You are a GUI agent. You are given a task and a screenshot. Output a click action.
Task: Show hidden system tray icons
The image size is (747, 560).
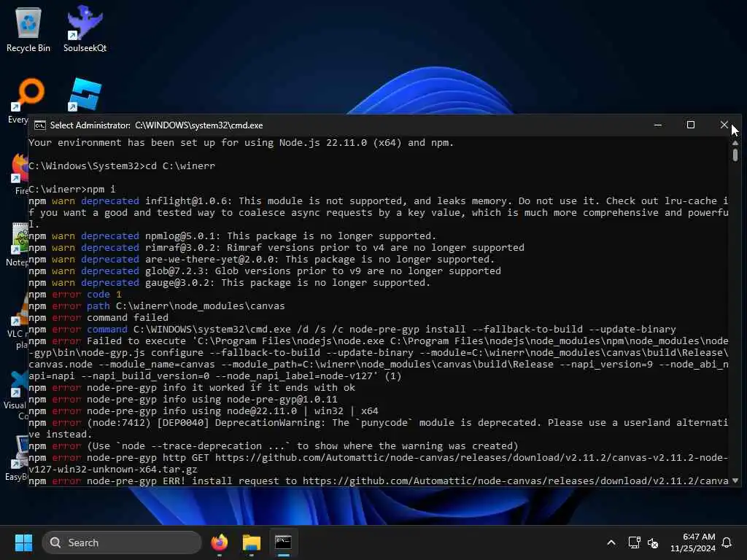click(611, 542)
